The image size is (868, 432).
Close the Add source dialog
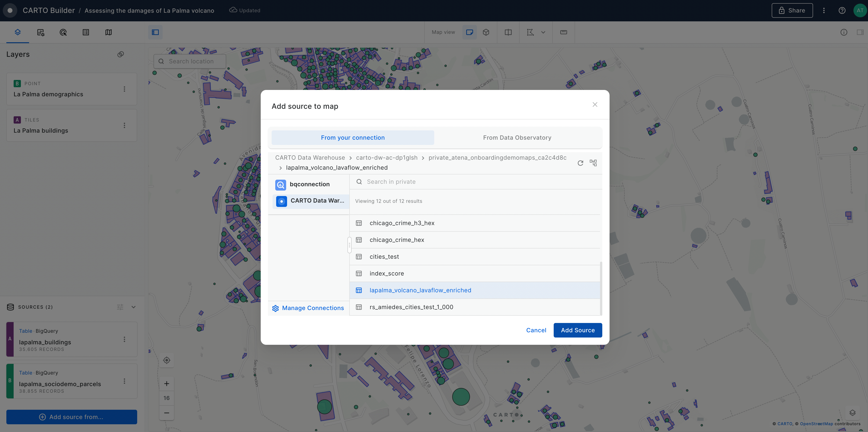pyautogui.click(x=595, y=104)
